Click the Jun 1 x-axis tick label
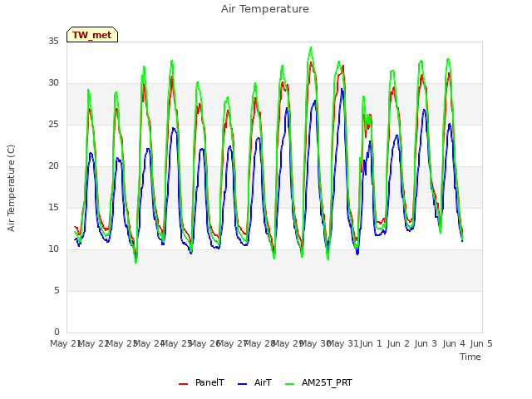Viewport: 532px width, 399px height. (371, 343)
